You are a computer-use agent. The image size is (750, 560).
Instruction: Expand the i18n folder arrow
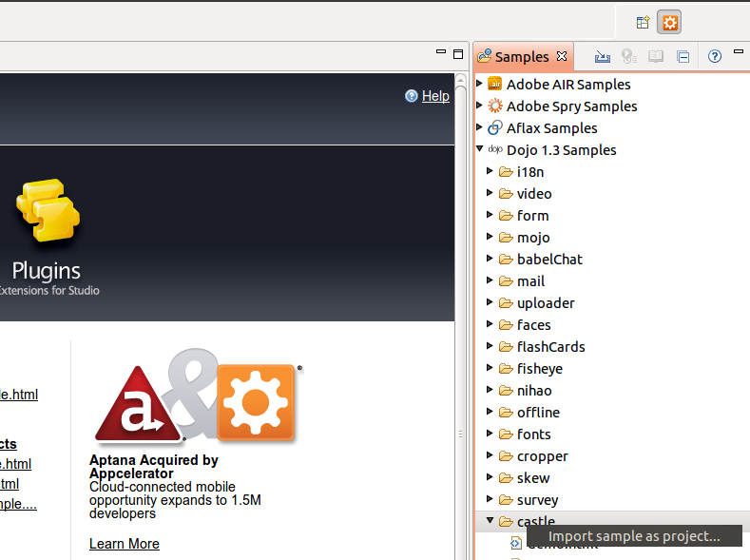[490, 171]
